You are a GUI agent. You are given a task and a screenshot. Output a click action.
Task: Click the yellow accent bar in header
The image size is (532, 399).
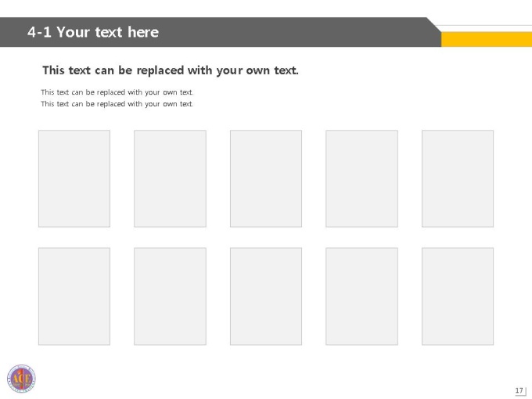486,39
